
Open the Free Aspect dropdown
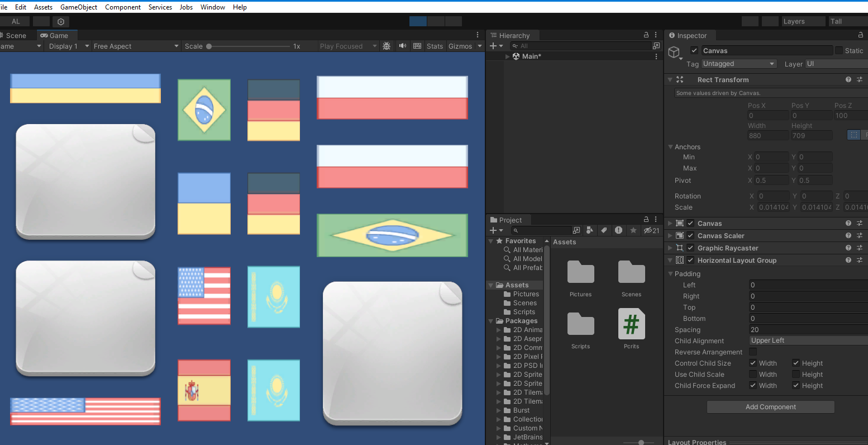[136, 46]
